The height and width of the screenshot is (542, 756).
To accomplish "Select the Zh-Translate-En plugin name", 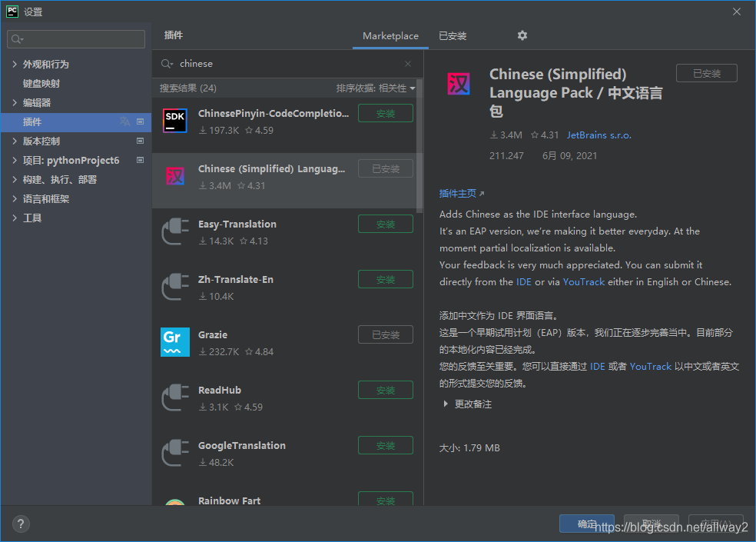I will click(x=235, y=279).
